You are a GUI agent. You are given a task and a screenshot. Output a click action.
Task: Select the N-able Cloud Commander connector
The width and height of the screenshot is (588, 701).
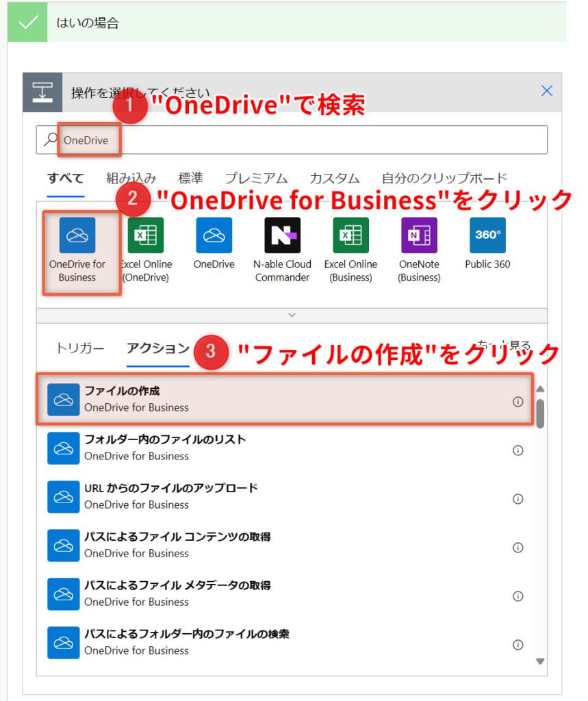[282, 235]
